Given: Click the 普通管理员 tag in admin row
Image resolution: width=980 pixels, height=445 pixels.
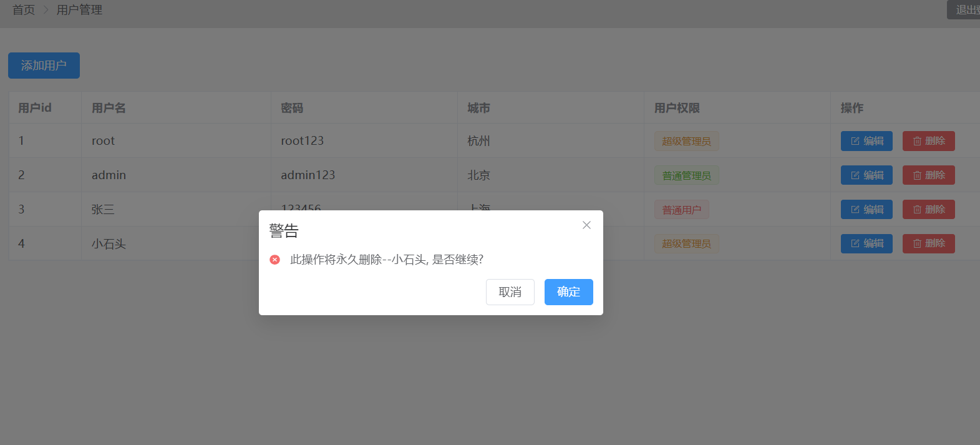Looking at the screenshot, I should point(686,175).
